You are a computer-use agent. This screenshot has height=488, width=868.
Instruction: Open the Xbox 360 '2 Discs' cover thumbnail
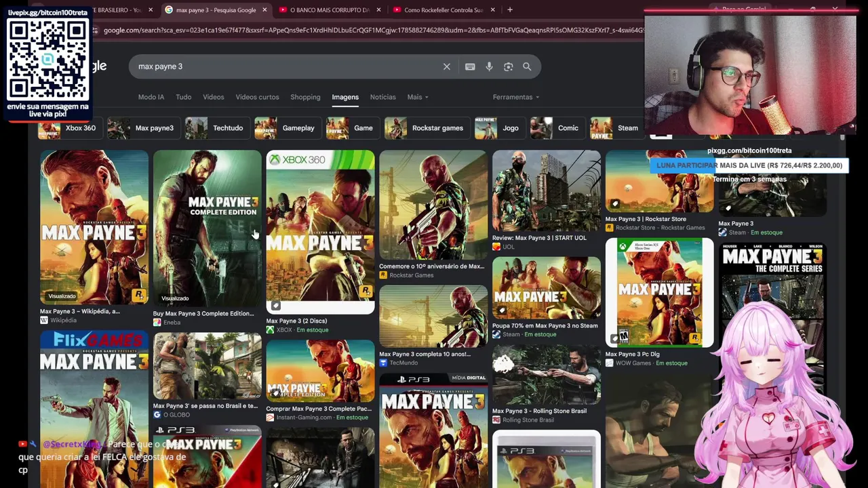pos(320,232)
